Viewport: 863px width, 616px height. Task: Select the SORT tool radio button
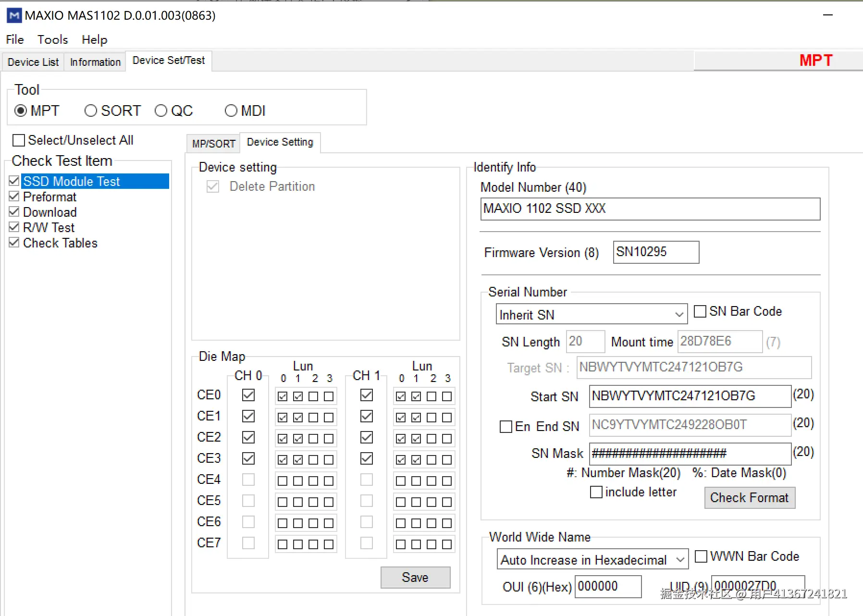coord(91,111)
